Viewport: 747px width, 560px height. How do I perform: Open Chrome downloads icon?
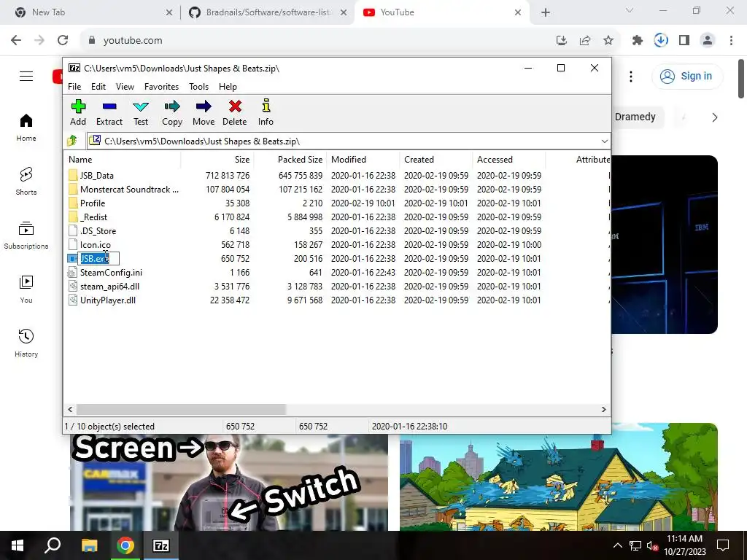[x=661, y=41]
